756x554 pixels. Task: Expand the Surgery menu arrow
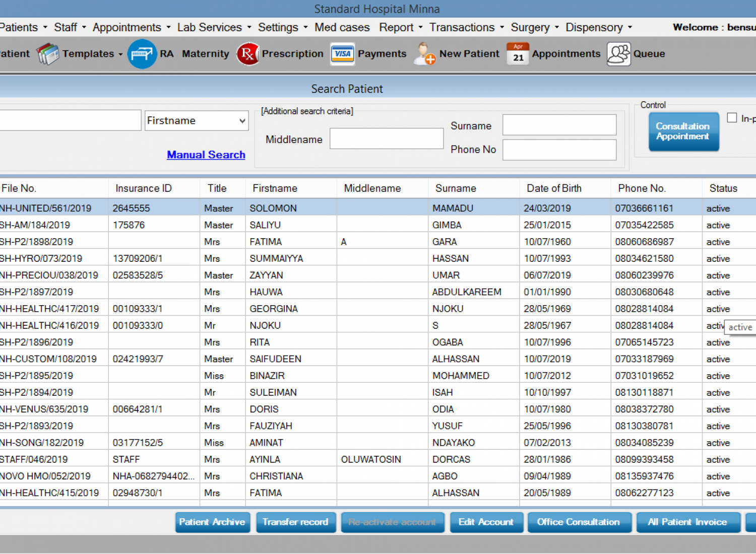click(557, 28)
